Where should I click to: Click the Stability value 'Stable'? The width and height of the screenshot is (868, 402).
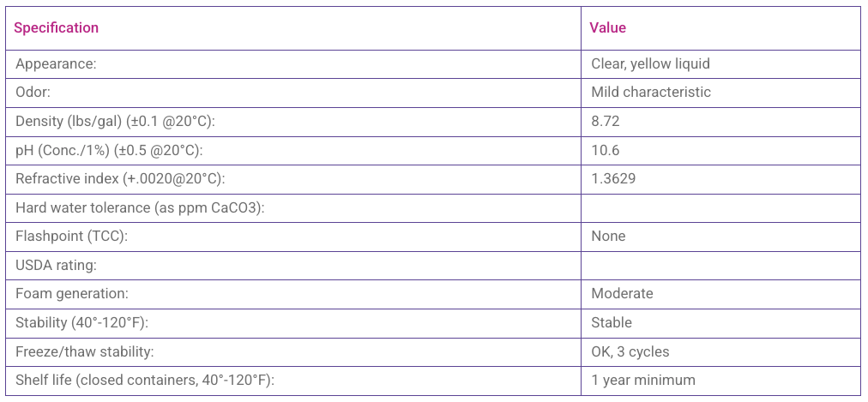(612, 322)
